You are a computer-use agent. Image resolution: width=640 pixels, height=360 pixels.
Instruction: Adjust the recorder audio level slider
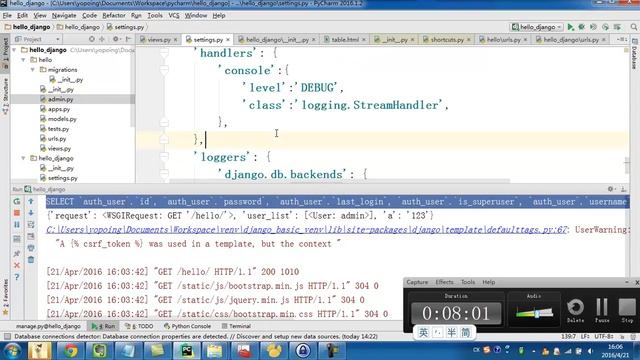(x=537, y=313)
